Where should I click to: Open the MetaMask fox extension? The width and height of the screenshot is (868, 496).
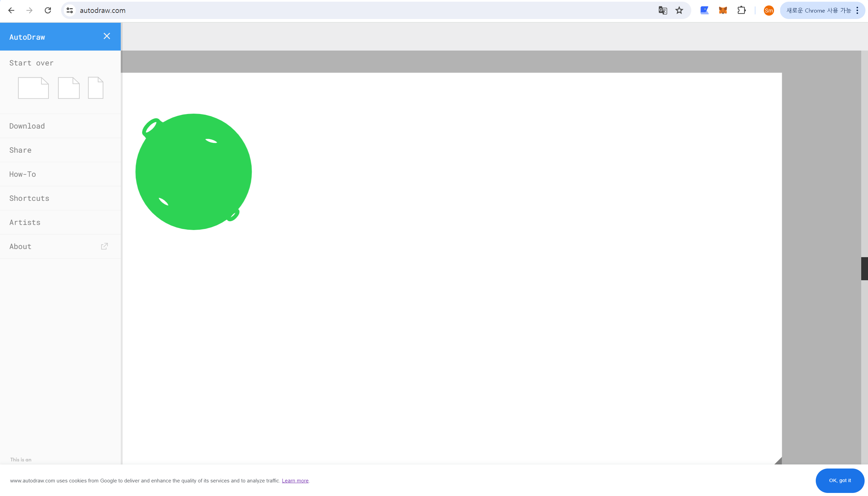click(x=722, y=11)
